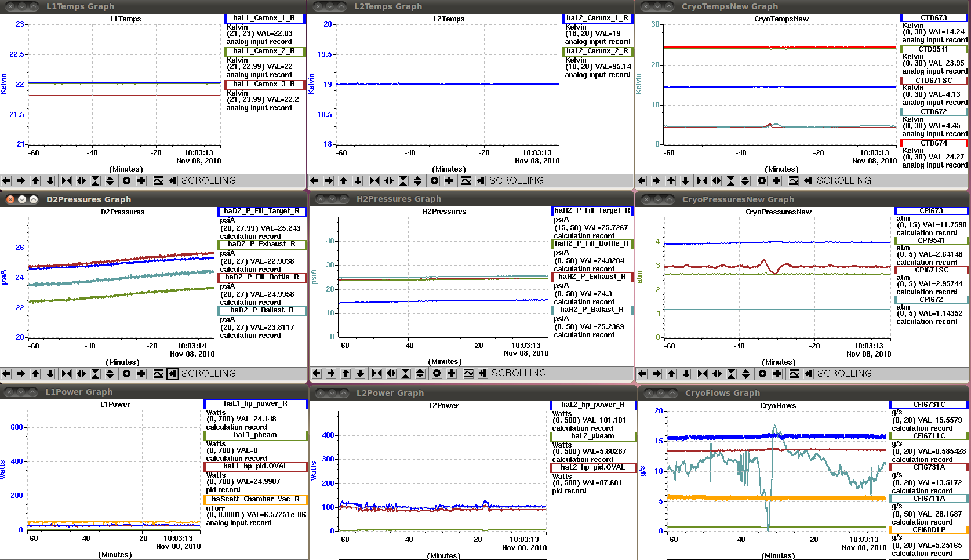Select the haL1_hp_power_R legend label
The height and width of the screenshot is (560, 971).
point(256,404)
